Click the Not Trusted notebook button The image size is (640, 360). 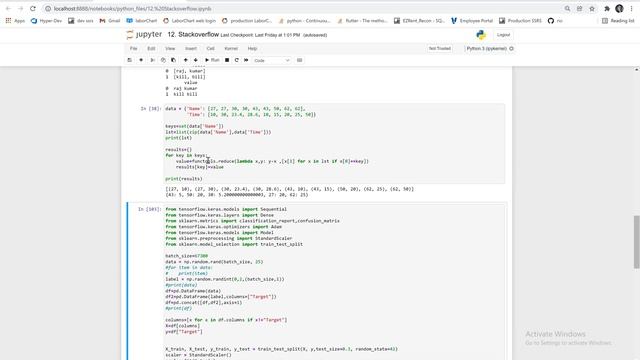click(440, 48)
